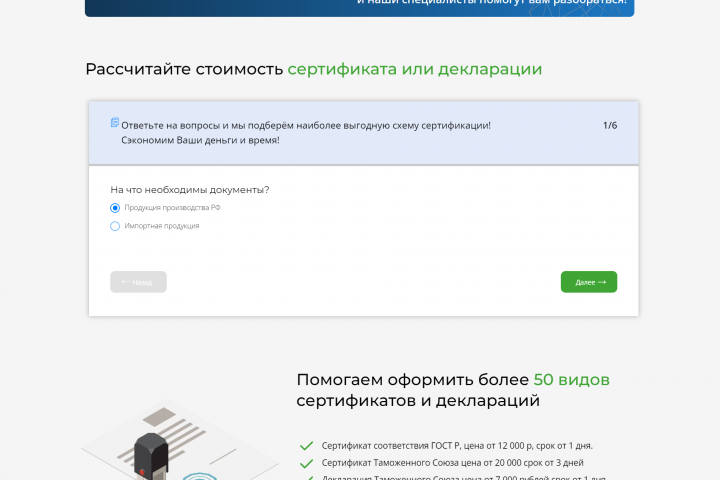Screen dimensions: 720x480
Task: Click the question 'На что необходимы документы?'
Action: (x=190, y=190)
